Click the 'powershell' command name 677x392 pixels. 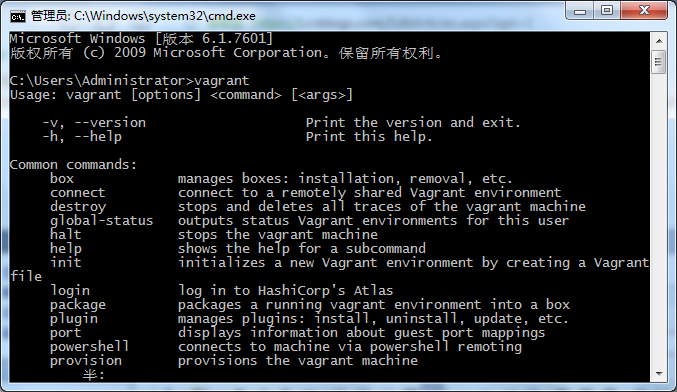[x=89, y=347]
